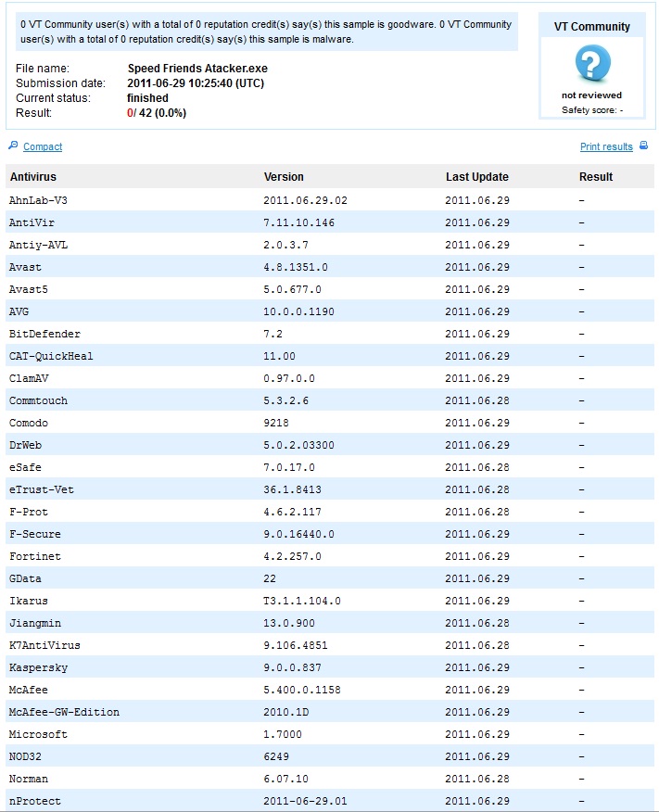Click version T3.1.1.104.0 for Ikarus
Image resolution: width=659 pixels, height=812 pixels.
click(302, 602)
